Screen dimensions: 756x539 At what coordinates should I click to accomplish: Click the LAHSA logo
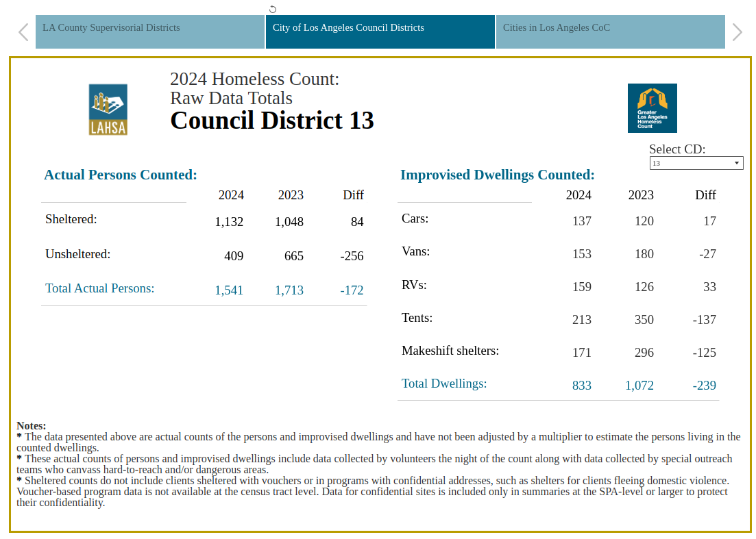click(x=108, y=110)
